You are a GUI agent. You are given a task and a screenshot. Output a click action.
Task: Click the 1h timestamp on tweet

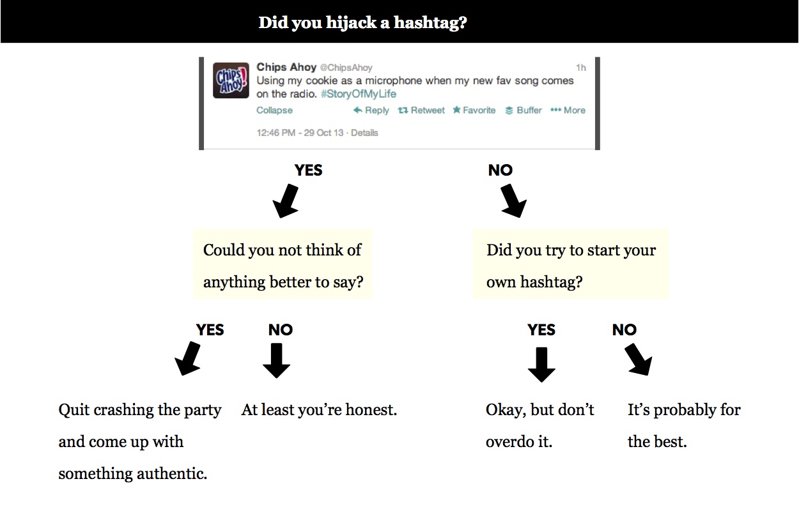point(580,68)
